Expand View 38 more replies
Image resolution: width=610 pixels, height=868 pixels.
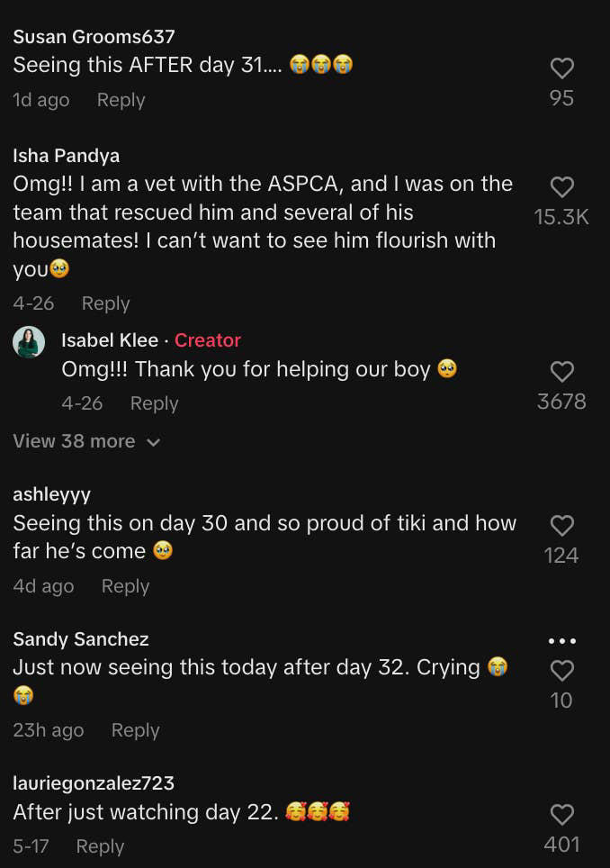coord(86,441)
